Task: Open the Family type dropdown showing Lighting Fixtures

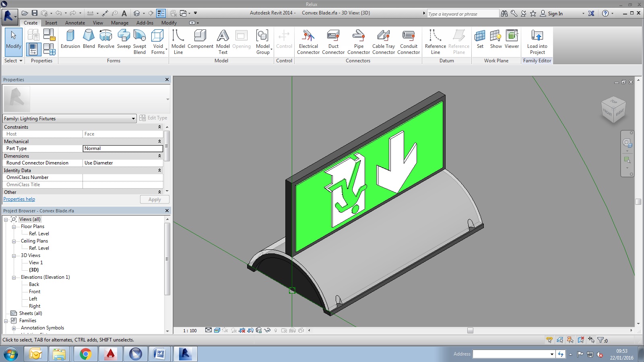Action: [x=133, y=118]
